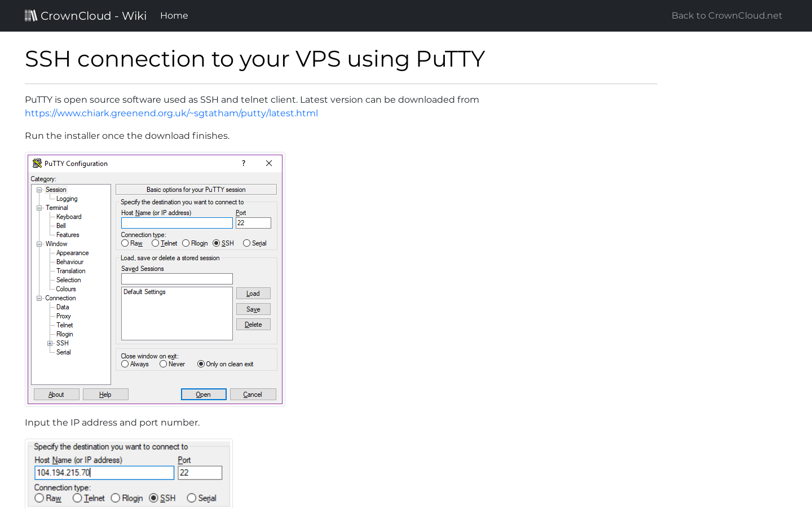Select Features in the Category tree
This screenshot has height=508, width=812.
pyautogui.click(x=68, y=235)
